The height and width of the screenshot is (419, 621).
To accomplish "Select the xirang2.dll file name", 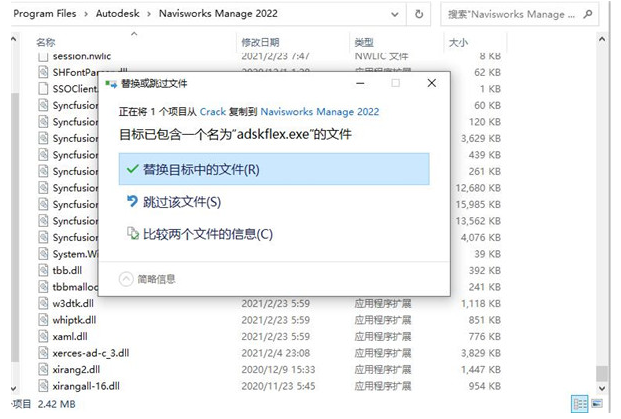I will pyautogui.click(x=76, y=369).
